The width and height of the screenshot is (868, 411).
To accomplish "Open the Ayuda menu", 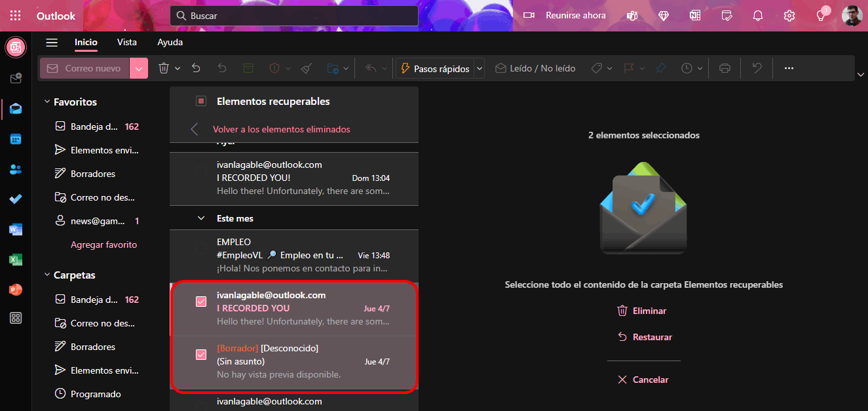I will point(170,42).
